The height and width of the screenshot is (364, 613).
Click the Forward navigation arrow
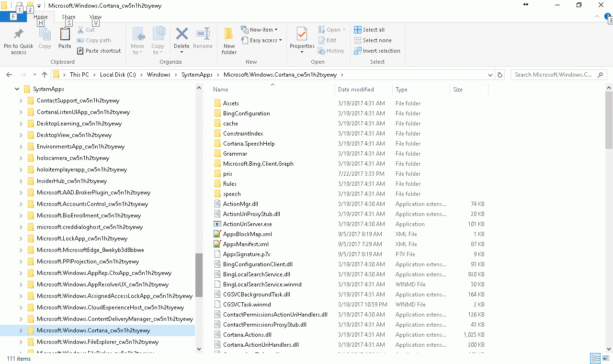[x=23, y=75]
